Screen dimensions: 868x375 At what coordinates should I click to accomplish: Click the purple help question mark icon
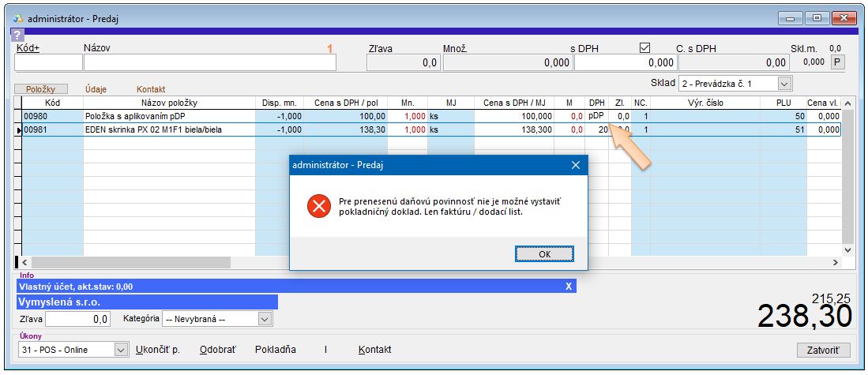coord(17,34)
